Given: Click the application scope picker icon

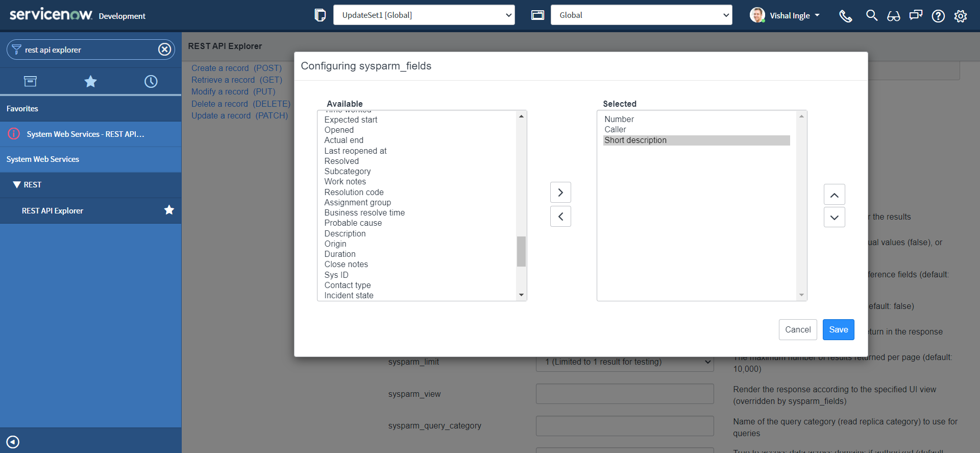Looking at the screenshot, I should [x=537, y=15].
